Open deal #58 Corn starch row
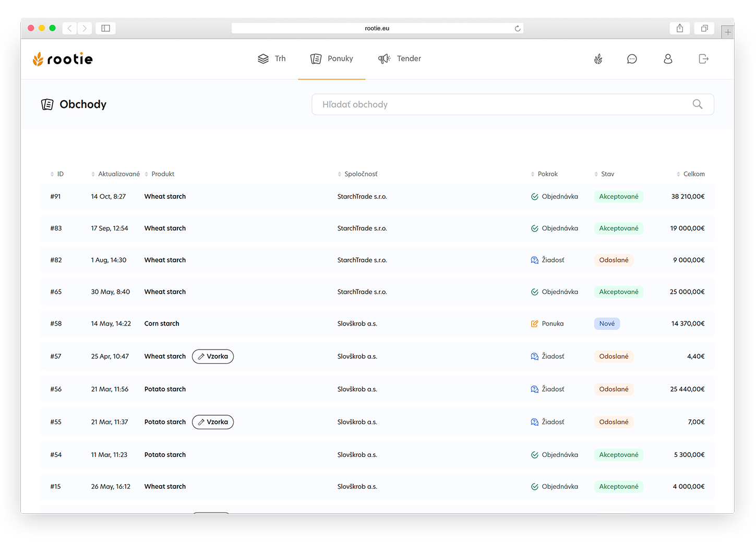Image resolution: width=756 pixels, height=542 pixels. [x=162, y=324]
